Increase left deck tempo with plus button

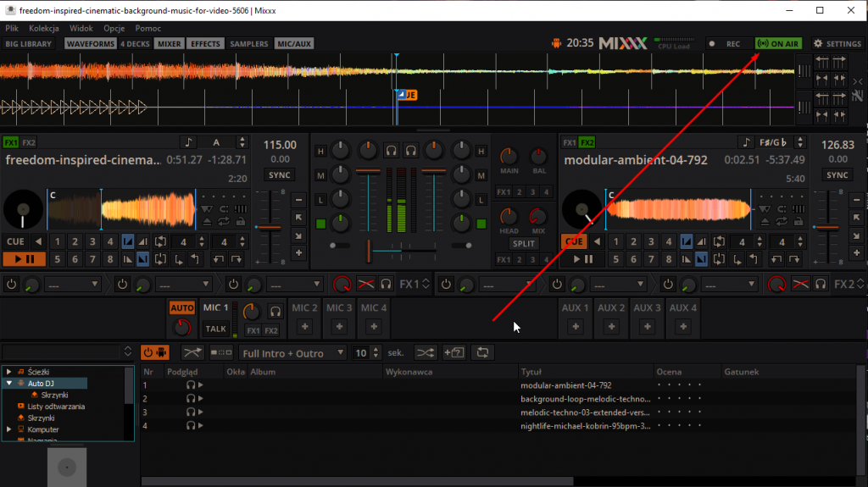tap(298, 253)
